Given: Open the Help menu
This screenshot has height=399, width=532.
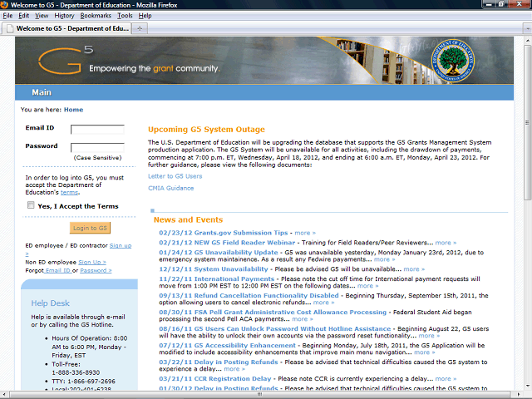Looking at the screenshot, I should tap(145, 16).
